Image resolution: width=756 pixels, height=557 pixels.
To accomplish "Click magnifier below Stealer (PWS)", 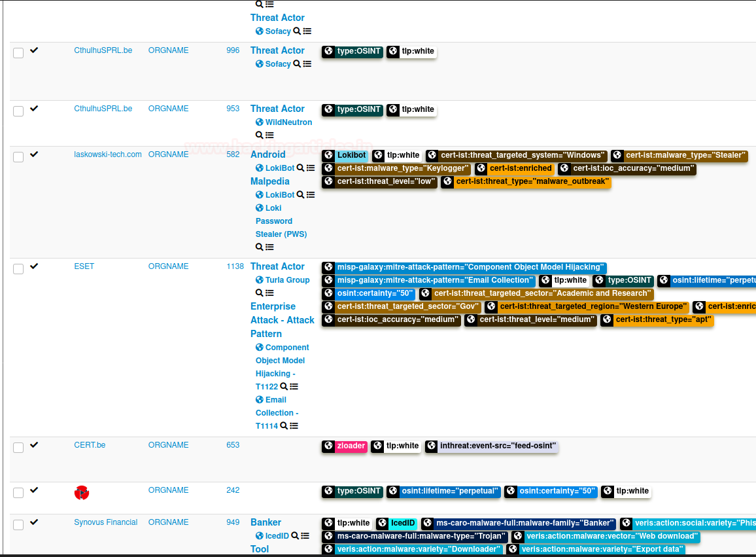I will point(260,247).
